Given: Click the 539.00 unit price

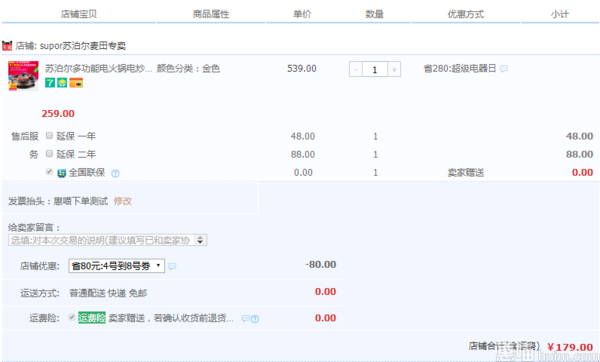Looking at the screenshot, I should 302,68.
